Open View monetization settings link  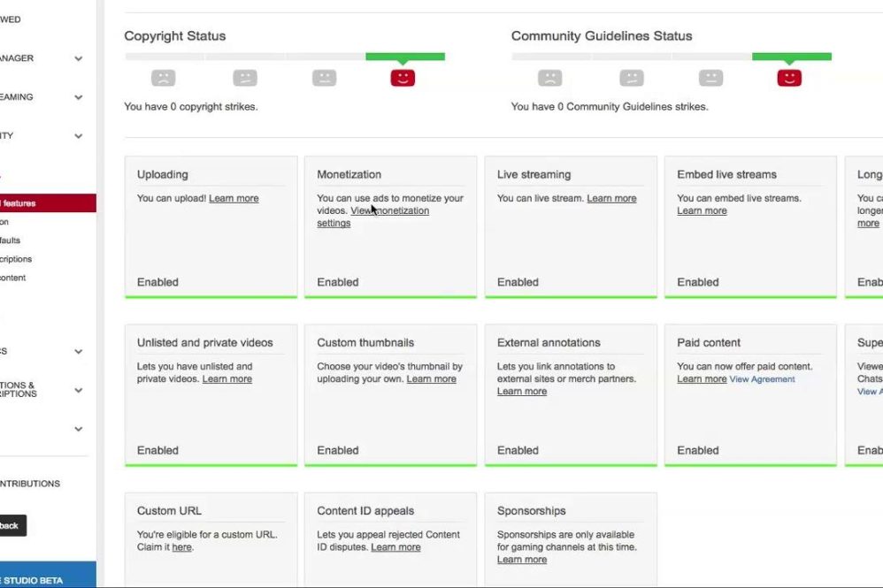pos(389,211)
